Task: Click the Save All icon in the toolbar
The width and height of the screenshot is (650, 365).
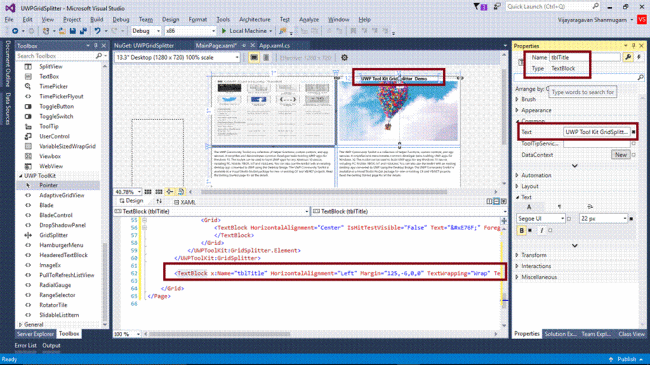Action: coord(83,31)
